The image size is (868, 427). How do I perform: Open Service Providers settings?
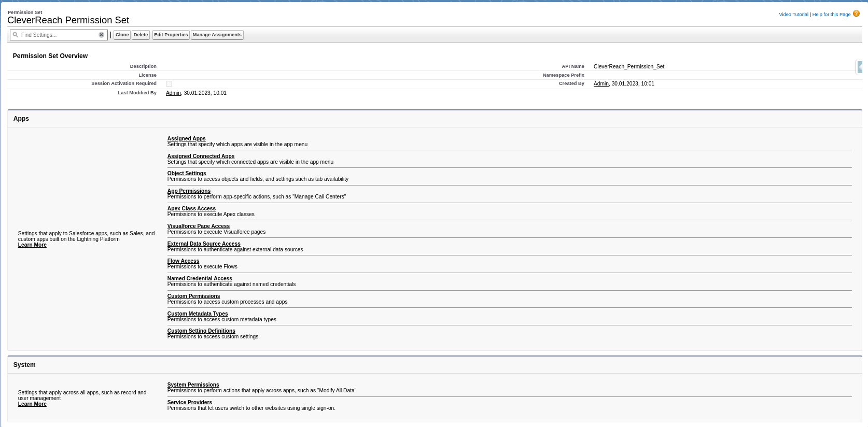190,403
